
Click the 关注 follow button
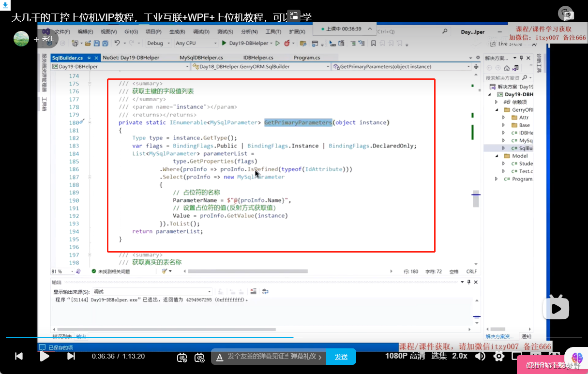point(45,39)
